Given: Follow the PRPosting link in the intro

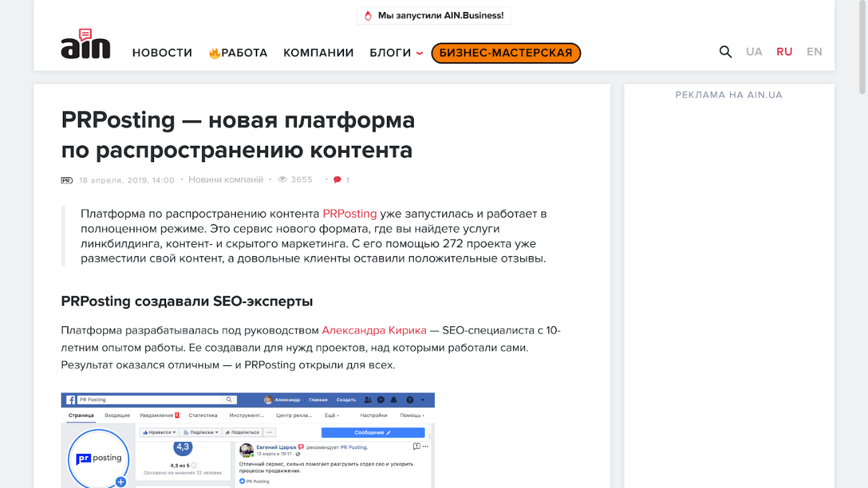Looking at the screenshot, I should coord(350,214).
